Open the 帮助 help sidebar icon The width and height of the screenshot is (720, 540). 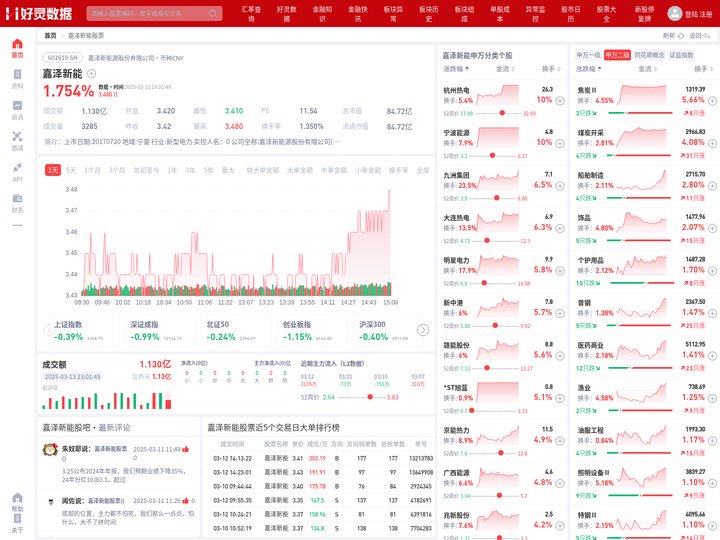(17, 502)
